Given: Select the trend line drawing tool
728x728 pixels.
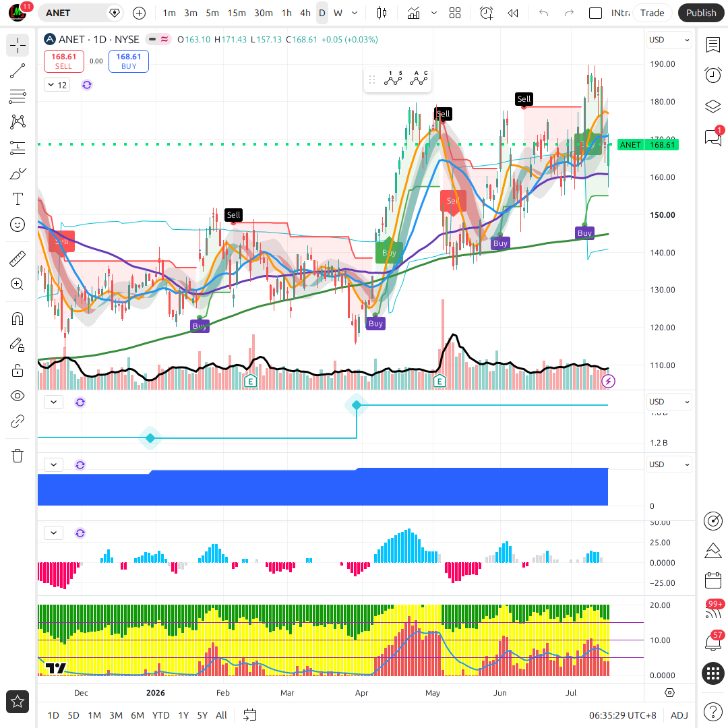Looking at the screenshot, I should point(18,71).
